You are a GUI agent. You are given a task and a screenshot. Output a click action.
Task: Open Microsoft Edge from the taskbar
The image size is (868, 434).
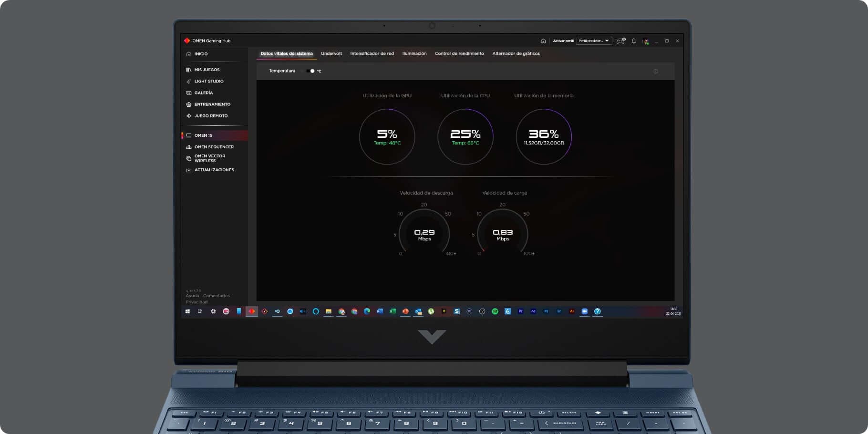[367, 311]
